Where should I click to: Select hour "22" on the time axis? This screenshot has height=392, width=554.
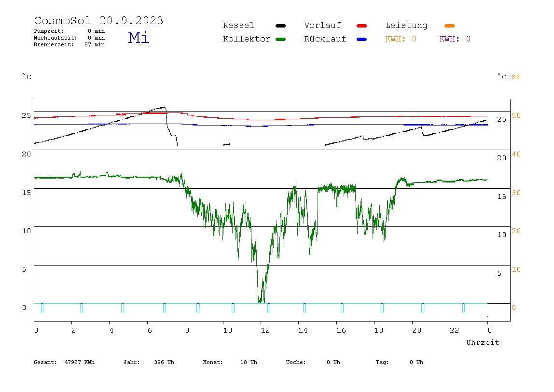(455, 330)
